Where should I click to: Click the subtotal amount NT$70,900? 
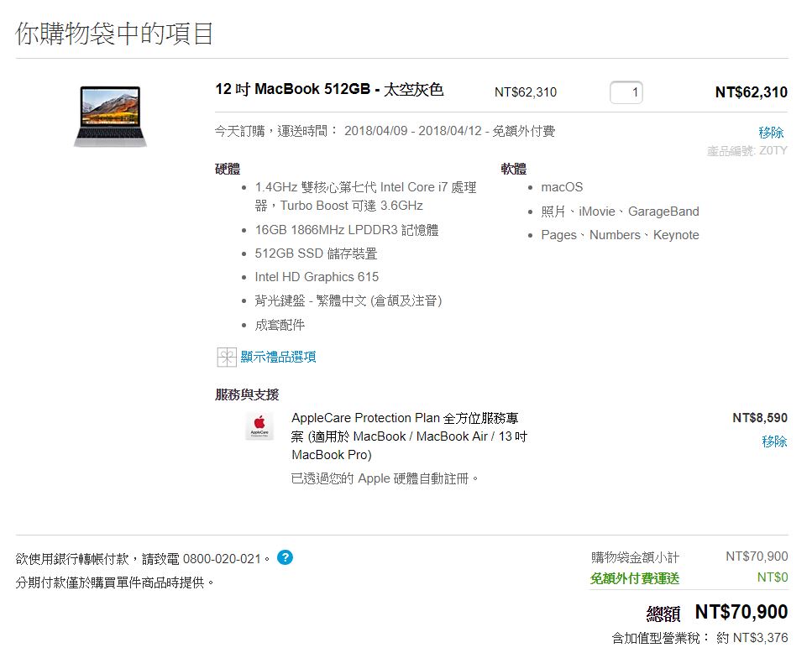[x=757, y=556]
